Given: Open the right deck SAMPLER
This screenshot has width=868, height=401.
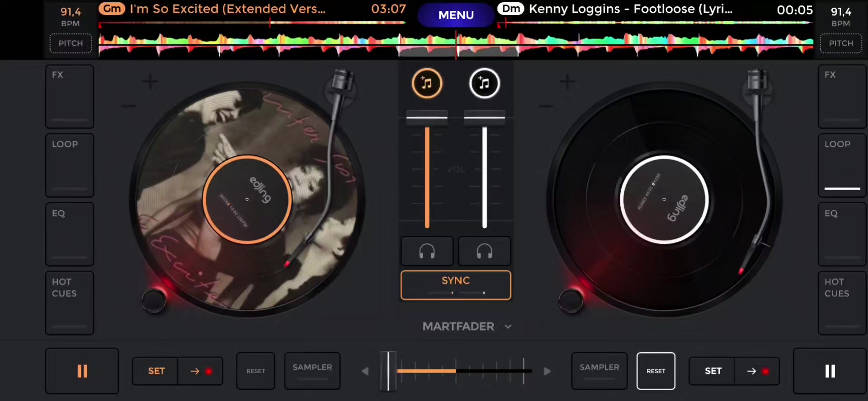Looking at the screenshot, I should click(599, 371).
